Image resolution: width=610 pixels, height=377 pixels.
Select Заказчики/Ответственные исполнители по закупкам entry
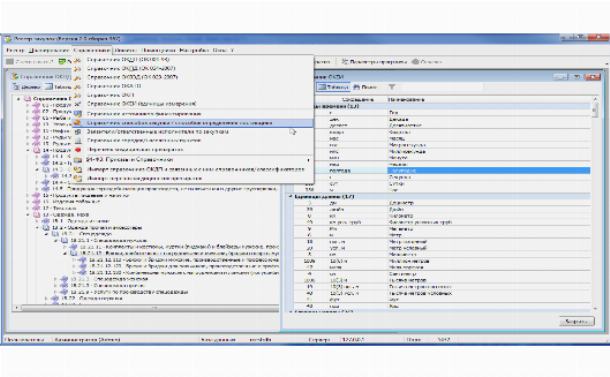(x=158, y=132)
